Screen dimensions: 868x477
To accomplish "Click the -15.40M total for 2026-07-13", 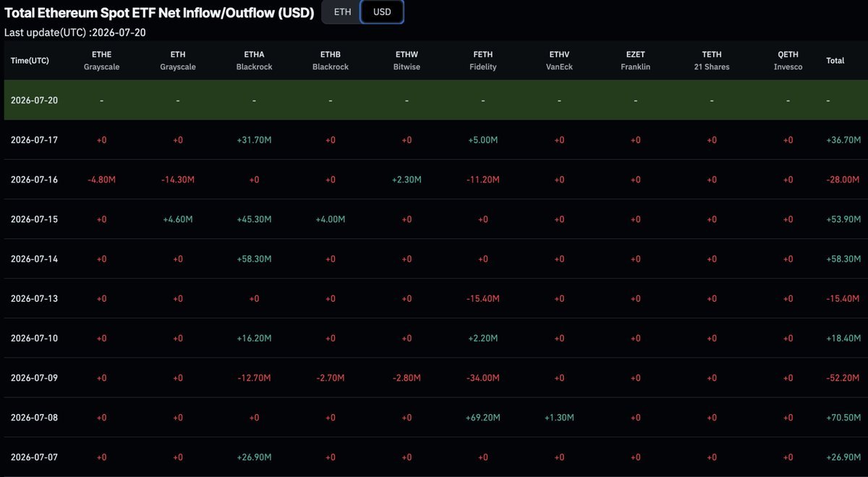I will [x=843, y=298].
